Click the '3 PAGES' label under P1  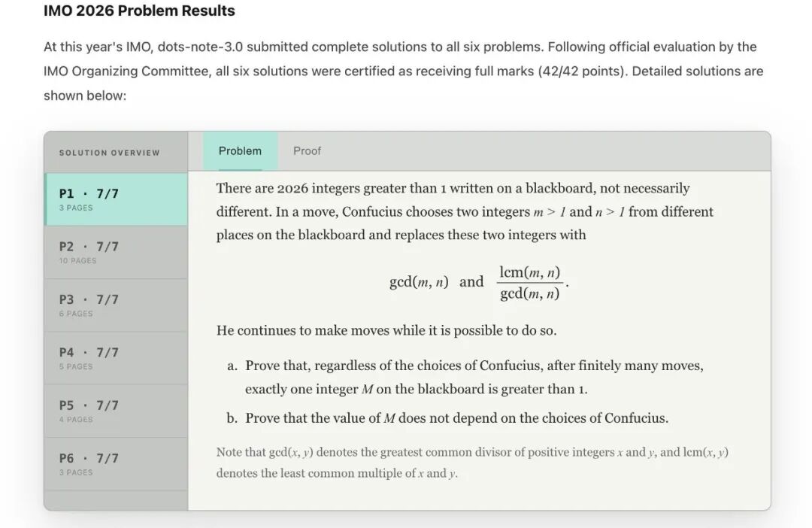(x=76, y=208)
